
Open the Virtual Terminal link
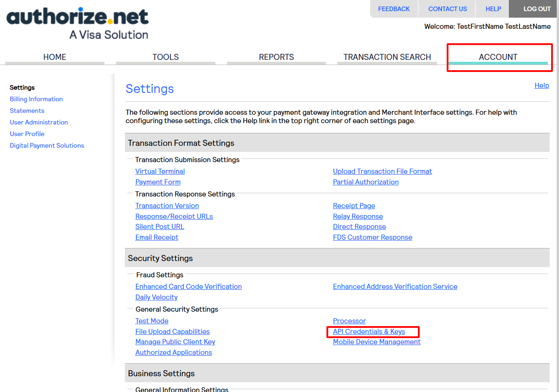(x=160, y=171)
